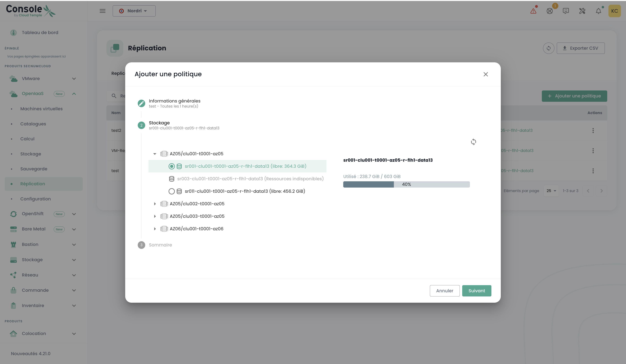The image size is (626, 364).
Task: Select the sr001-clu001 datastore radio button
Action: coord(171,166)
